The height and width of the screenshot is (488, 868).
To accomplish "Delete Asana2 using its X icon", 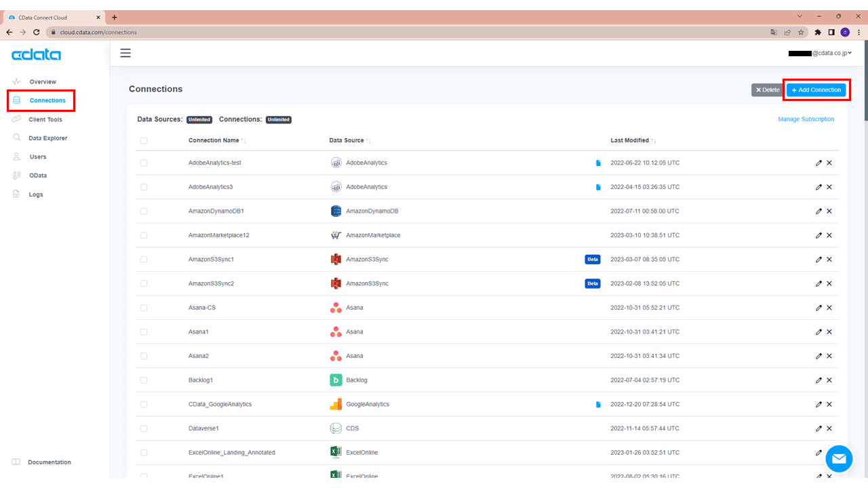I will pos(829,356).
